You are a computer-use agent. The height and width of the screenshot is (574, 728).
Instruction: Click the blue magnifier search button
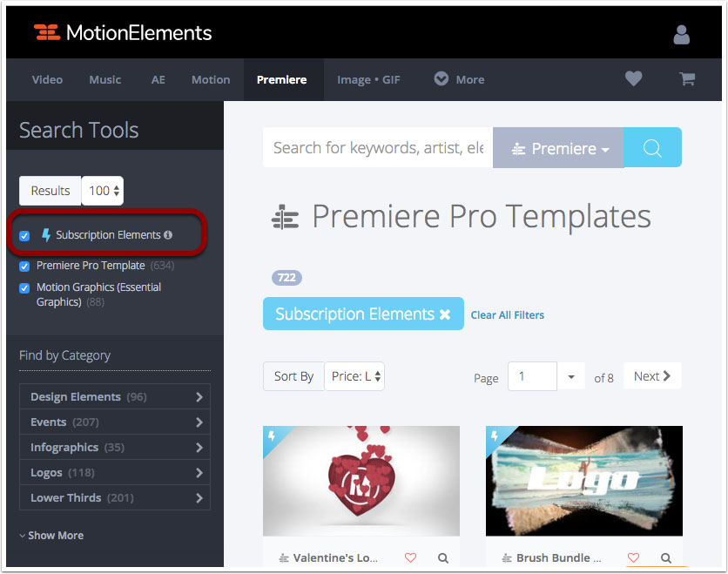pyautogui.click(x=652, y=148)
